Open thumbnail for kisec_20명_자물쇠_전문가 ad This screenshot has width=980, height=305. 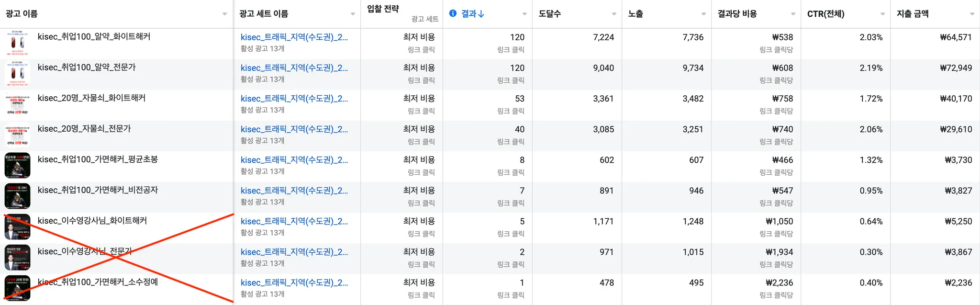tap(17, 135)
